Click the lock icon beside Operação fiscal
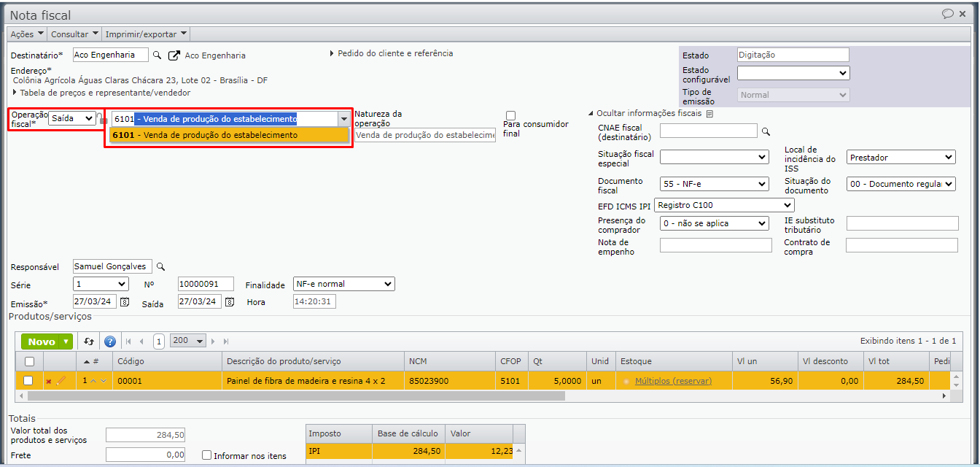Viewport: 980px width, 467px height. click(102, 118)
